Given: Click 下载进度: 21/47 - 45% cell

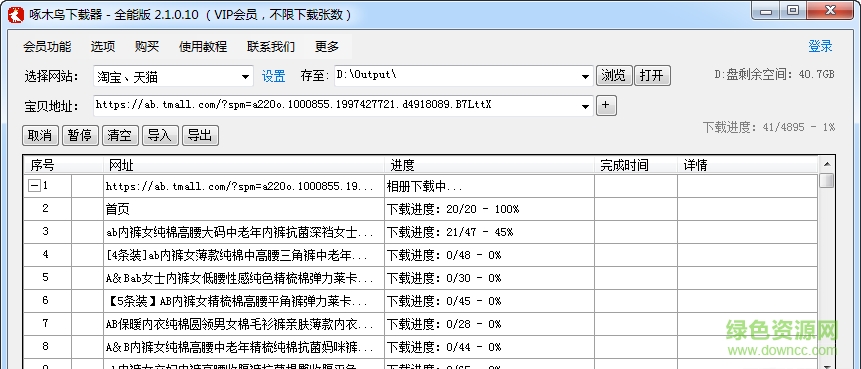Looking at the screenshot, I should [x=489, y=232].
